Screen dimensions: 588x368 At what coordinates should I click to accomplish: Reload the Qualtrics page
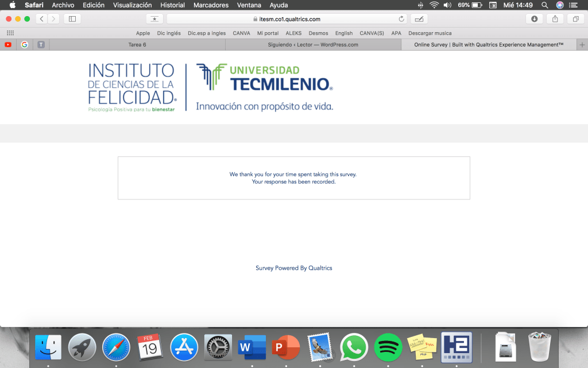[401, 19]
